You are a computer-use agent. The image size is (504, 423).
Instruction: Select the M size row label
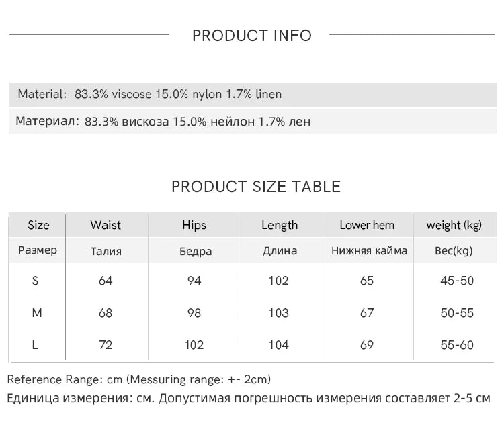(37, 312)
